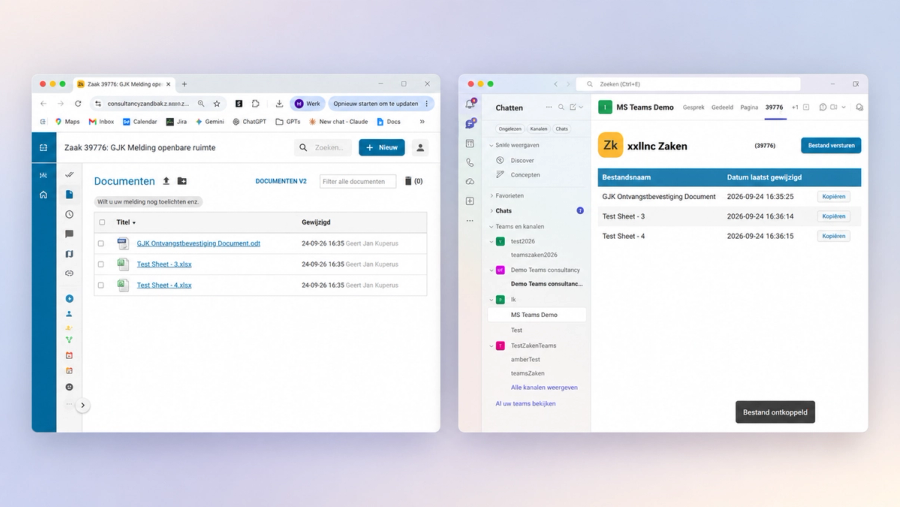The width and height of the screenshot is (900, 507).
Task: Select all documents checkbox in header
Action: coord(102,222)
